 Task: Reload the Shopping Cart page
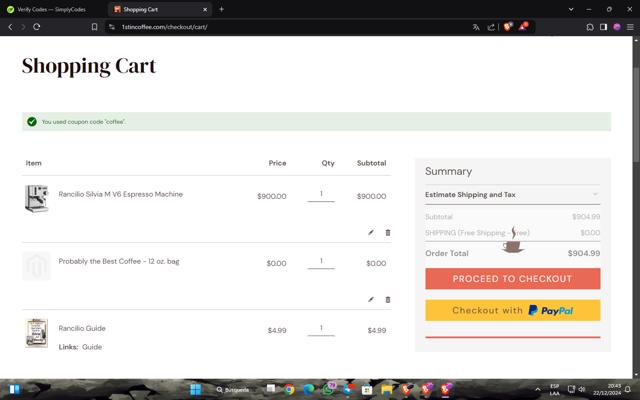tap(36, 27)
